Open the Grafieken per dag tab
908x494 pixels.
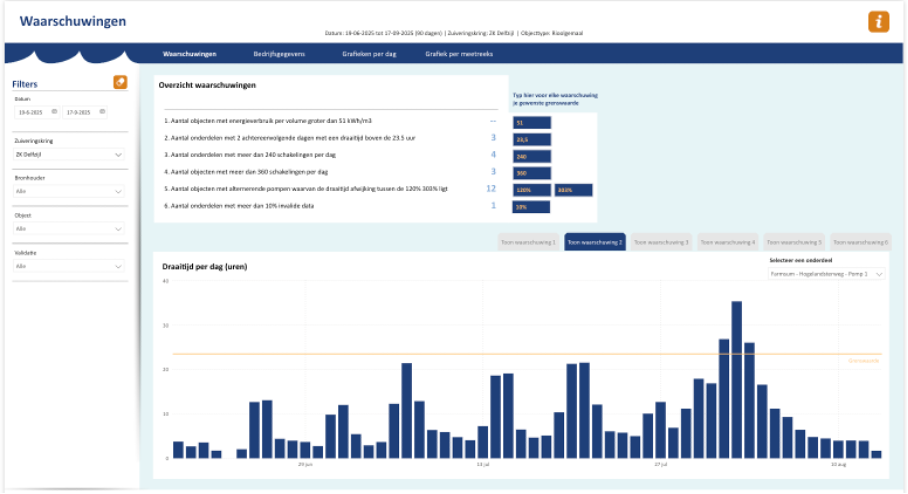tap(369, 54)
